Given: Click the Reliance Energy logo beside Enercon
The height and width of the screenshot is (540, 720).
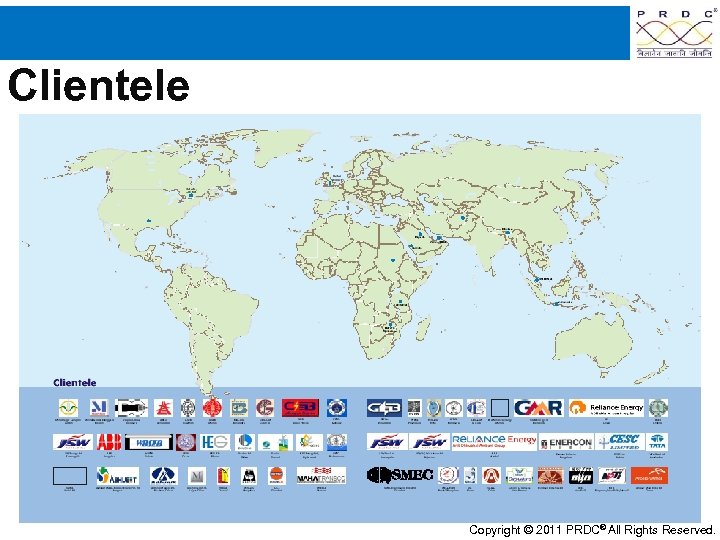Looking at the screenshot, I should [494, 442].
